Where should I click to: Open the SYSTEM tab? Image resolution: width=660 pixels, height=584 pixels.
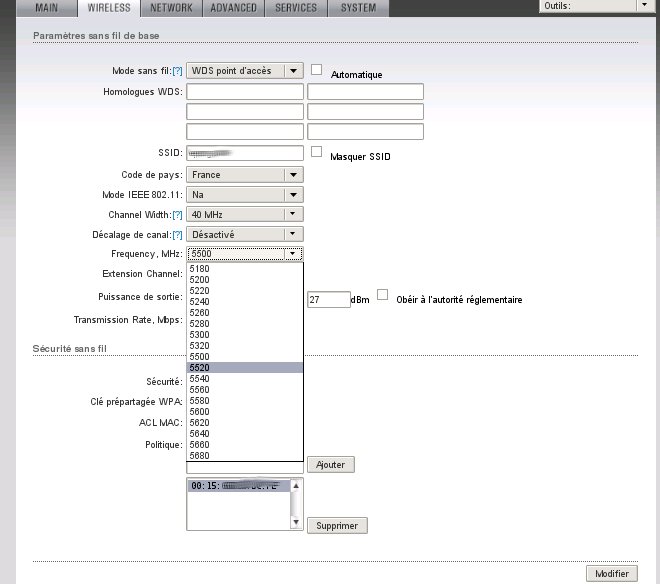point(358,8)
